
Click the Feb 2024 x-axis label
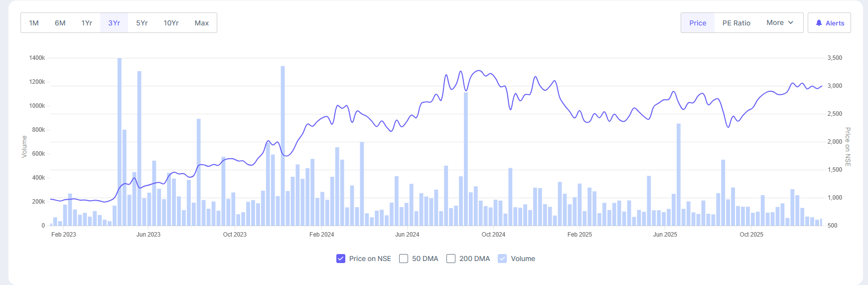[x=321, y=235]
